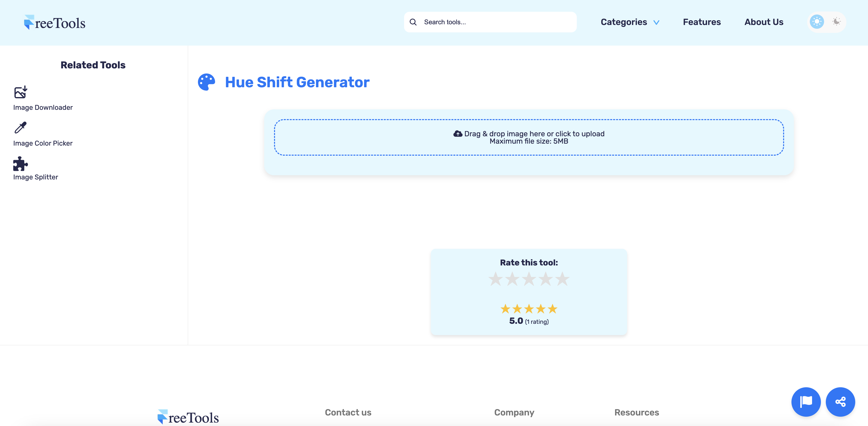868x426 pixels.
Task: Open the Image Splitter tool
Action: tap(35, 177)
